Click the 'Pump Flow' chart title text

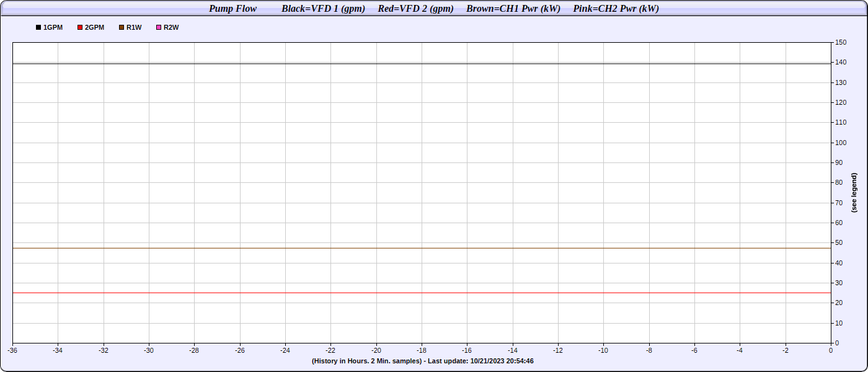(233, 9)
